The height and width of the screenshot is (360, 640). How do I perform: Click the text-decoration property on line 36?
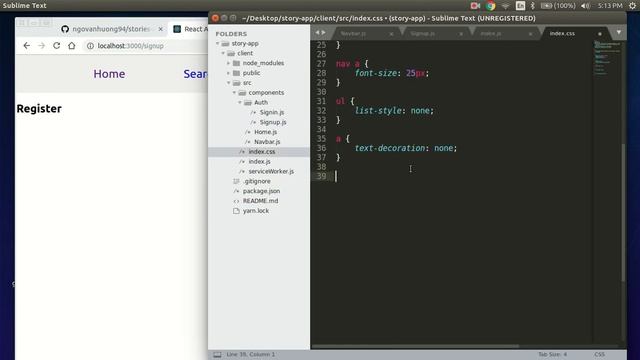(x=389, y=148)
